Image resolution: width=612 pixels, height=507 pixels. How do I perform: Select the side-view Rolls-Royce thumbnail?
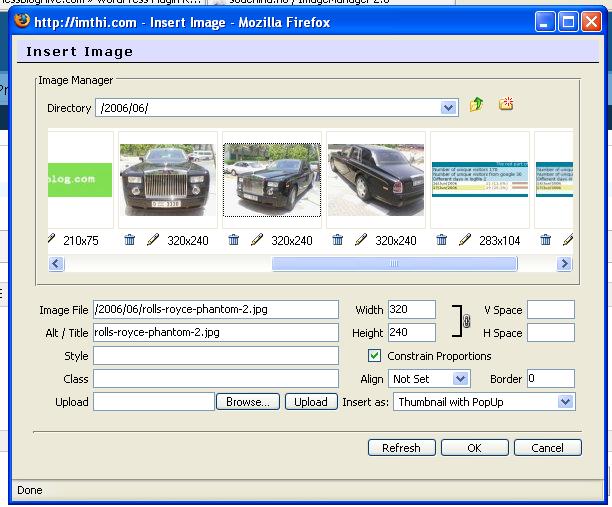point(376,180)
